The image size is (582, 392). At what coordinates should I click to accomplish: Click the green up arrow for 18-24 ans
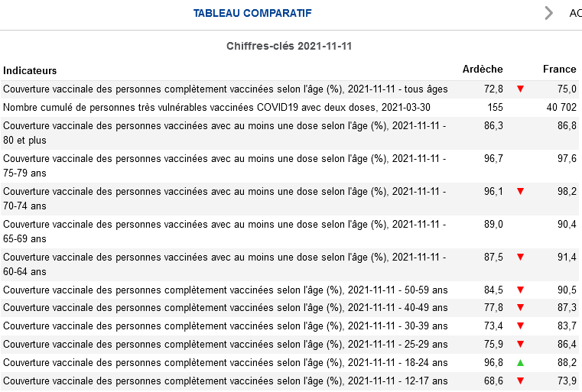click(x=521, y=362)
